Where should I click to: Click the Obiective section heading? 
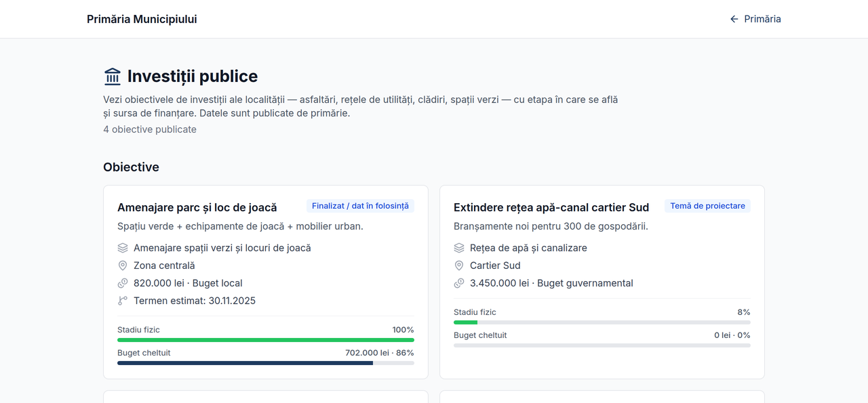131,167
